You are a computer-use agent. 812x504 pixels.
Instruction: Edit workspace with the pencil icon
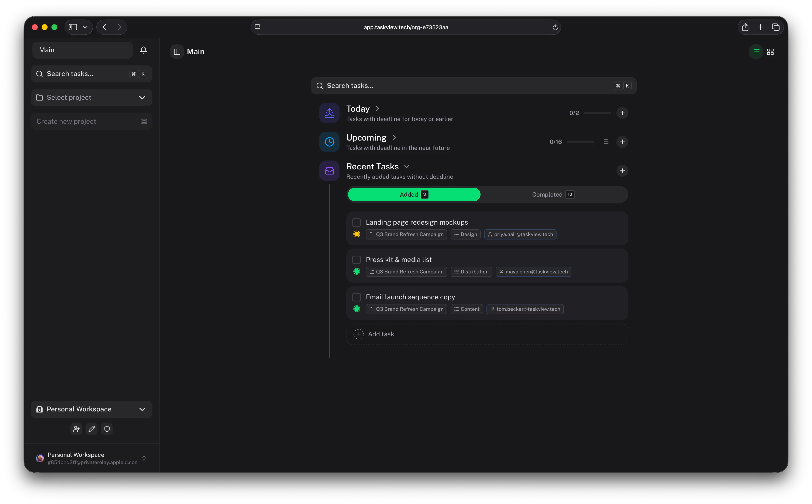[x=92, y=429]
